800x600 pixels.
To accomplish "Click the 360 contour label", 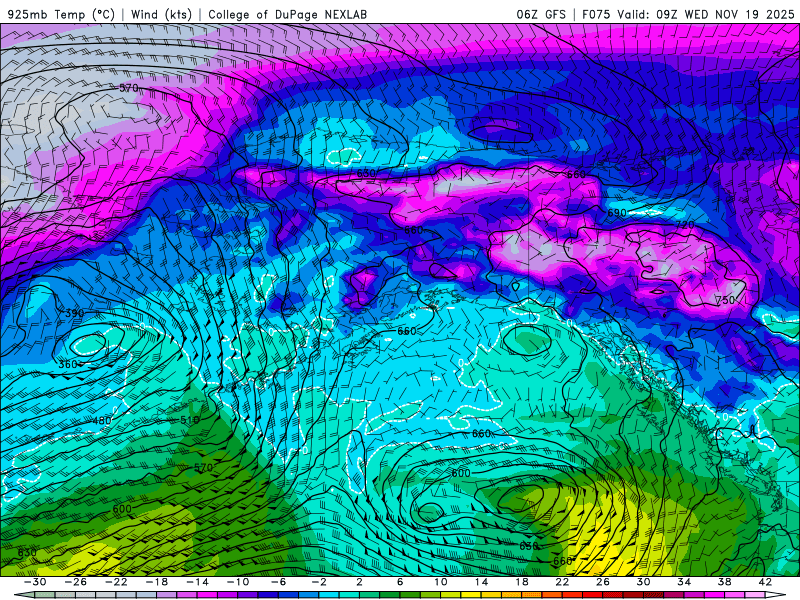I will click(68, 364).
